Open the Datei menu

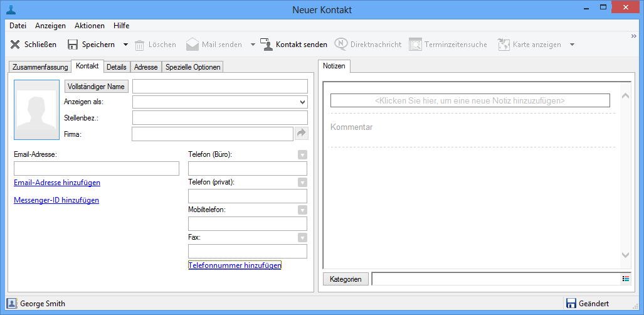click(18, 26)
